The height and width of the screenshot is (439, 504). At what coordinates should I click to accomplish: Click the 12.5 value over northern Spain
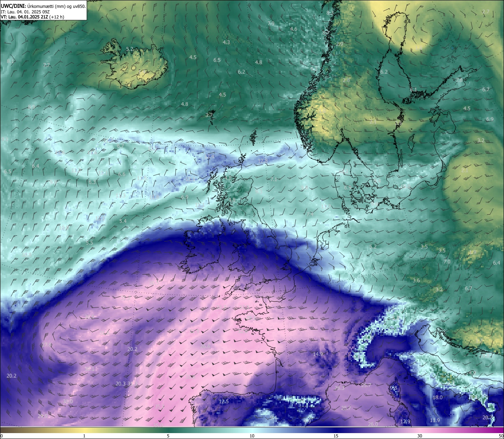(224, 402)
